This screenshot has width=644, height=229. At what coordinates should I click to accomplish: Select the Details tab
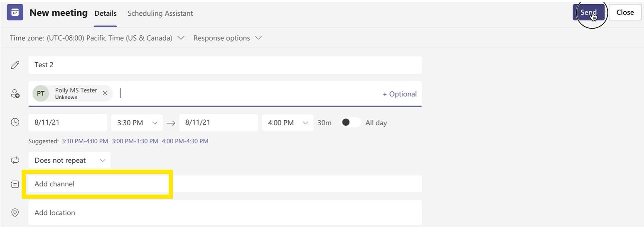point(106,13)
